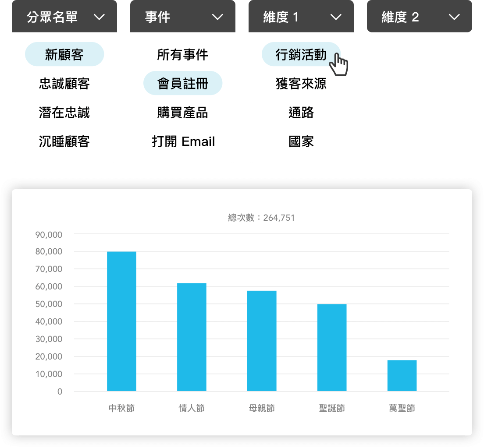Toggle the 維度 1 dropdown arrow
This screenshot has width=484, height=448.
click(x=336, y=17)
